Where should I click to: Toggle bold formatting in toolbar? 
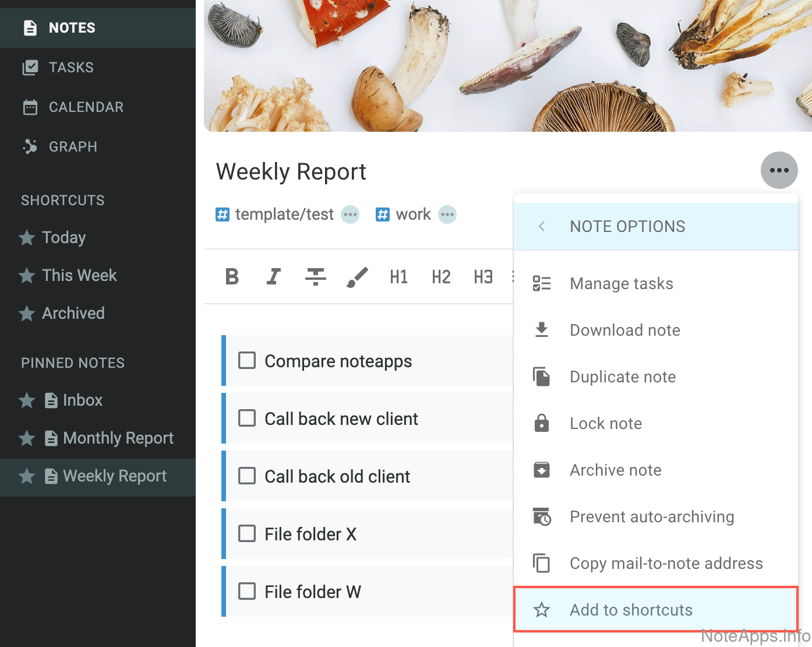point(232,276)
